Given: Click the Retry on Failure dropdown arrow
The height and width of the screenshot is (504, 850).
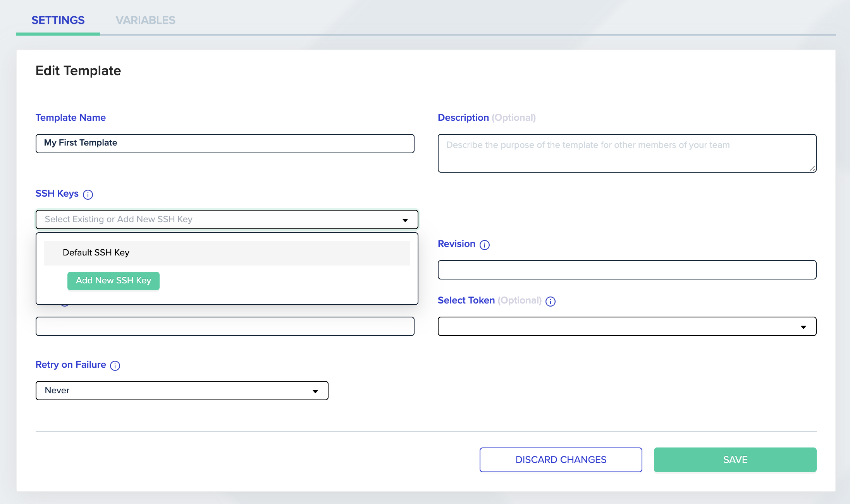Looking at the screenshot, I should [315, 391].
